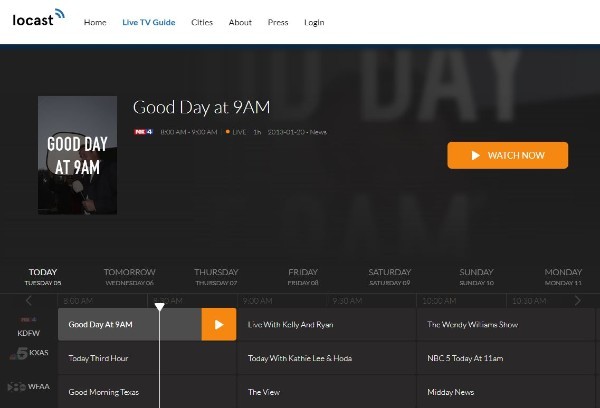Open the Cities page
Image resolution: width=600 pixels, height=408 pixels.
[202, 22]
